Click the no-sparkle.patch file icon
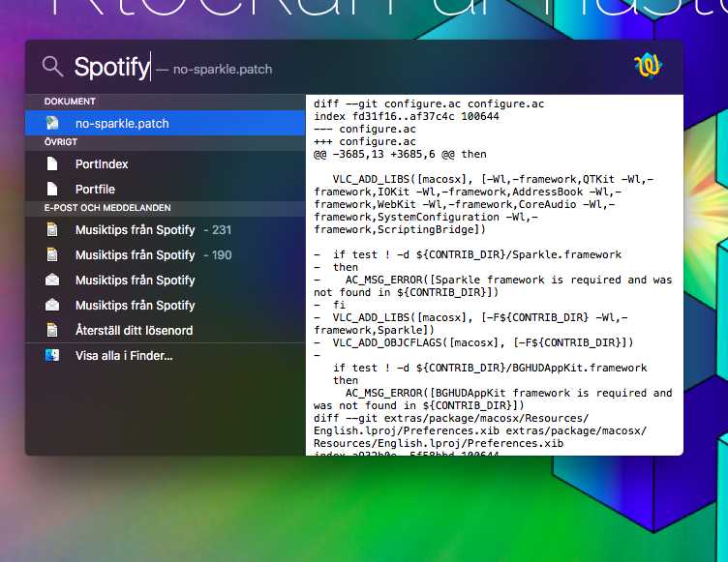Image resolution: width=728 pixels, height=562 pixels. (x=52, y=123)
